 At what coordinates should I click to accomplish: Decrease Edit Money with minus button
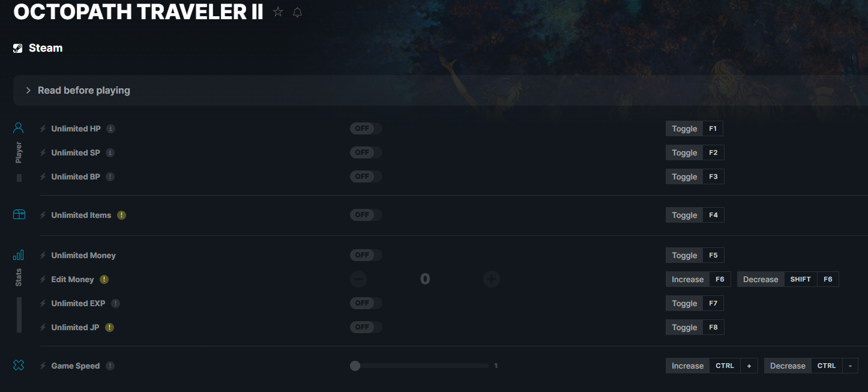click(x=358, y=279)
